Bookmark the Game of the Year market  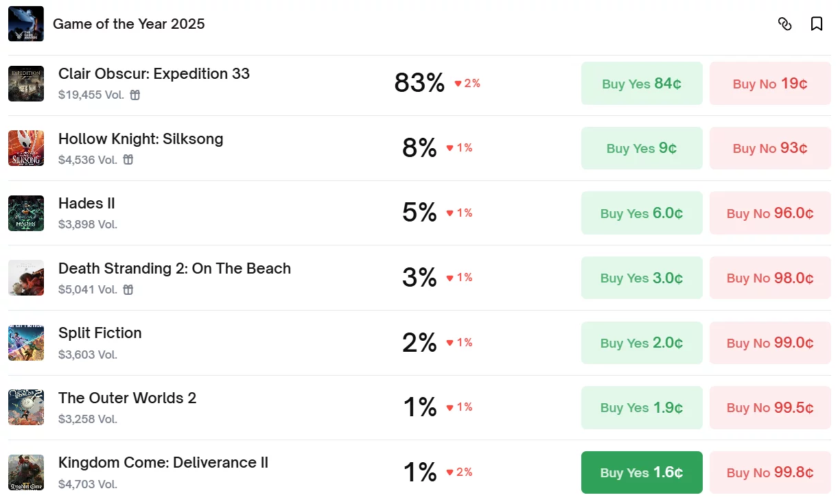pyautogui.click(x=817, y=24)
